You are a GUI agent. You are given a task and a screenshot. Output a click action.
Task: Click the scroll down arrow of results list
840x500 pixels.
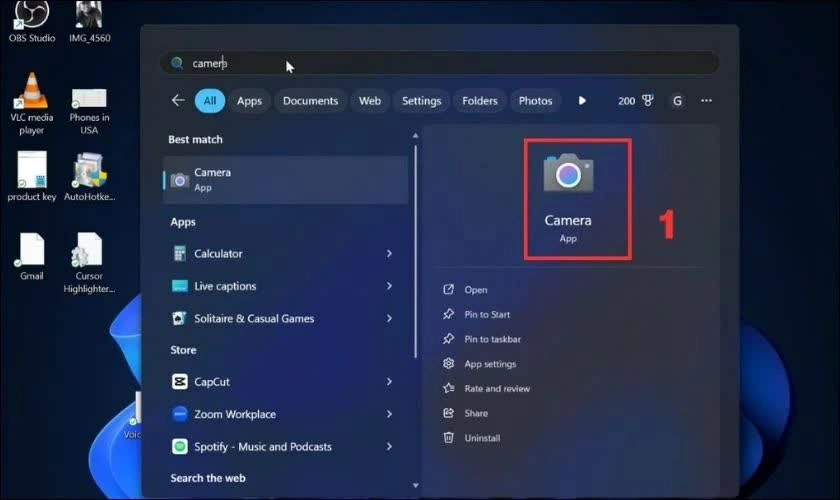(415, 486)
